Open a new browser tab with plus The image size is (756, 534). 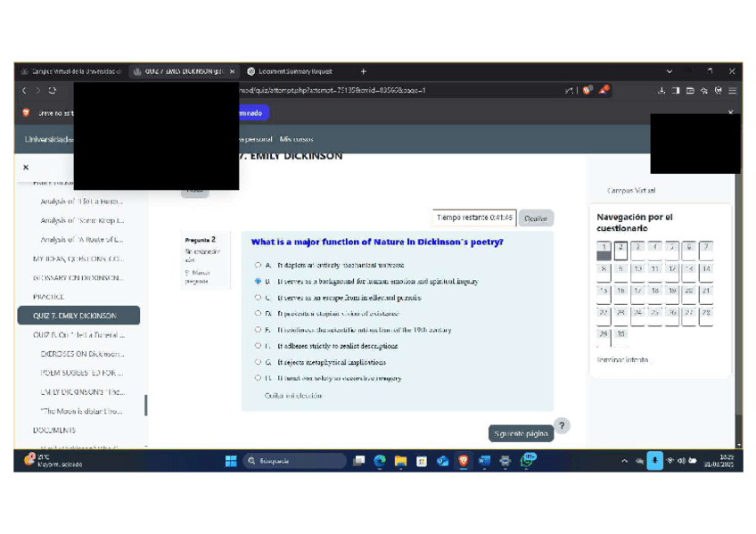pyautogui.click(x=364, y=71)
